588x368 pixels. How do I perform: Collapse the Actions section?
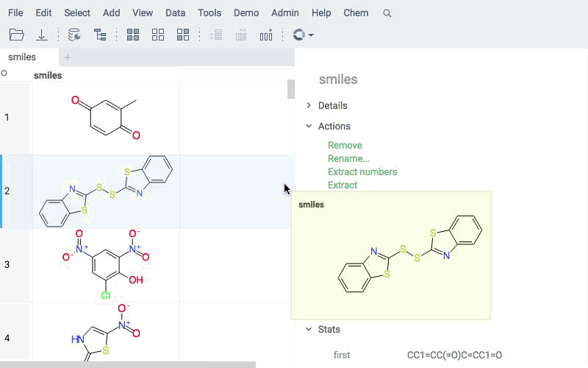[x=309, y=126]
